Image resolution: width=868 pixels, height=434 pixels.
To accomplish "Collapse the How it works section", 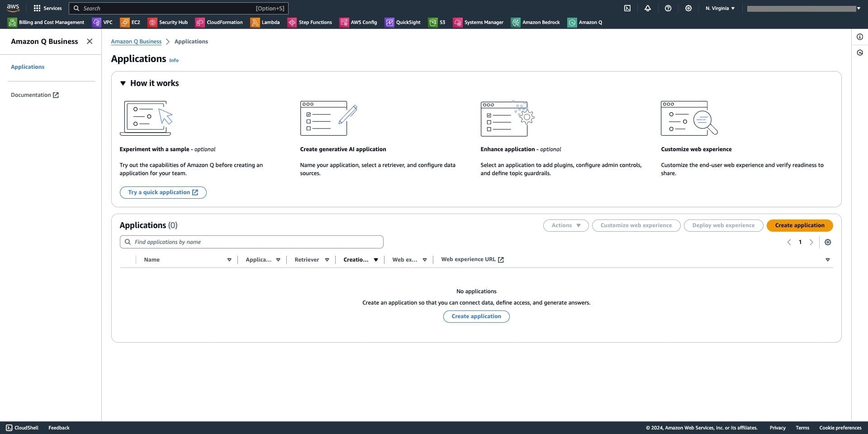I will point(123,83).
